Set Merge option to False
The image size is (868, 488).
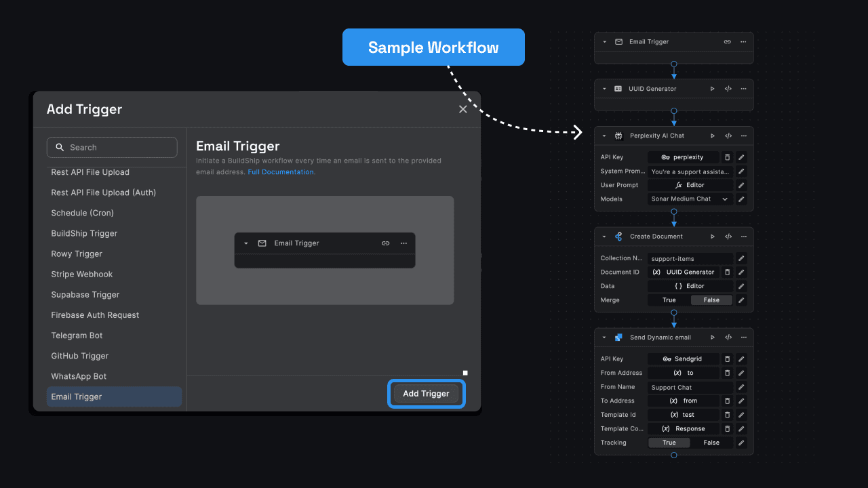711,300
